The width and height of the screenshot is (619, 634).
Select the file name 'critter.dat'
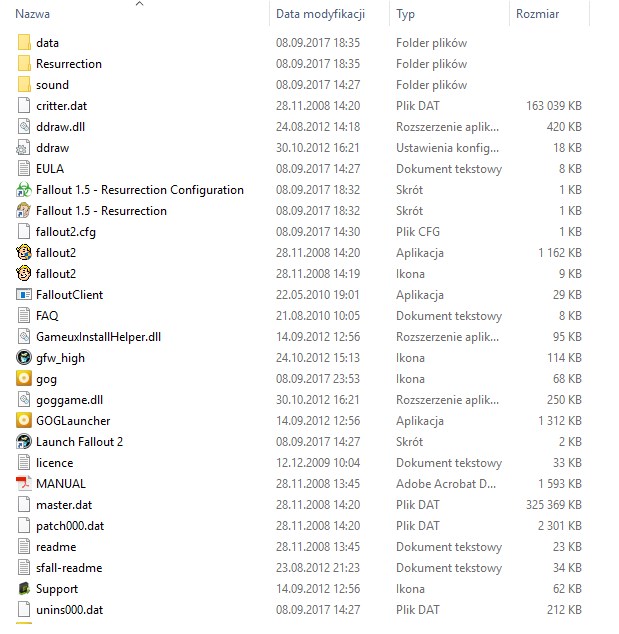coord(61,106)
